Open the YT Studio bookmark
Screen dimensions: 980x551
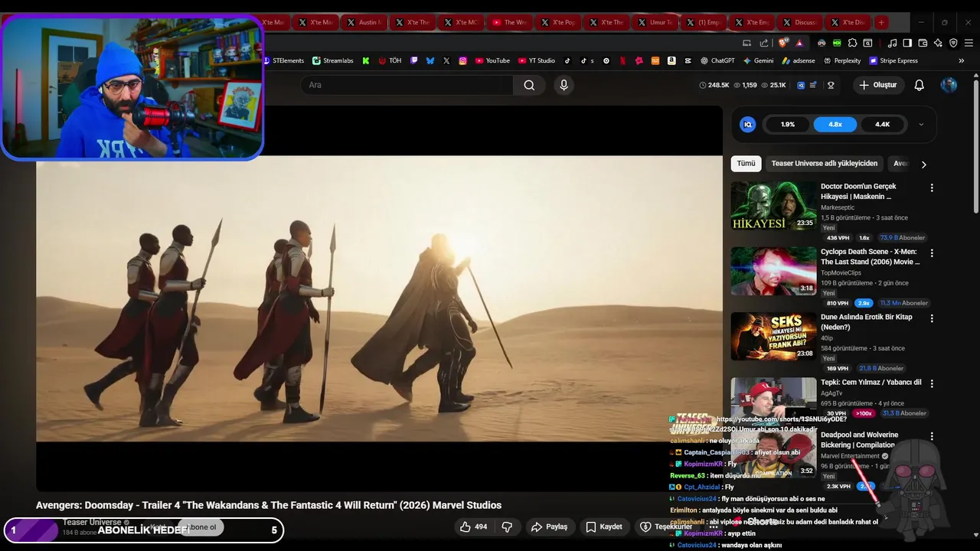tap(537, 60)
